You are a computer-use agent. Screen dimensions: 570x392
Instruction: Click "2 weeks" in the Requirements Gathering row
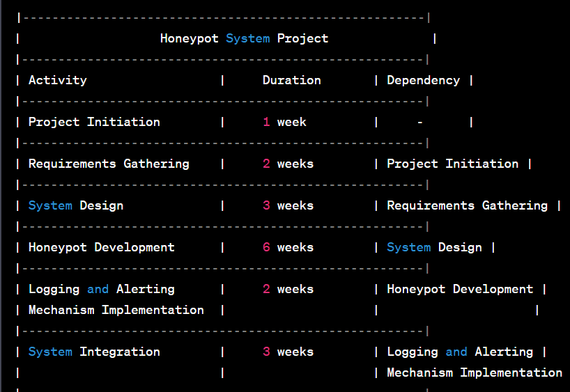pyautogui.click(x=288, y=164)
